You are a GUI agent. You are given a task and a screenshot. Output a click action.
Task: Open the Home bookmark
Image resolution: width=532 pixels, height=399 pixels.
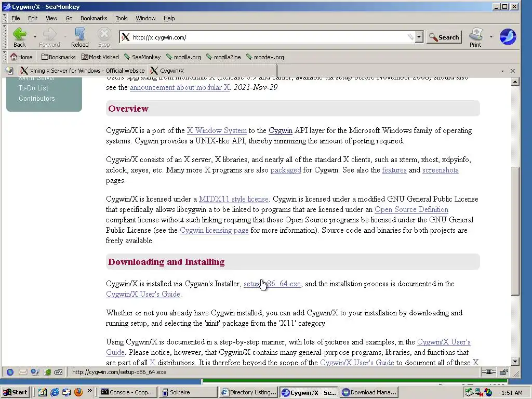21,57
